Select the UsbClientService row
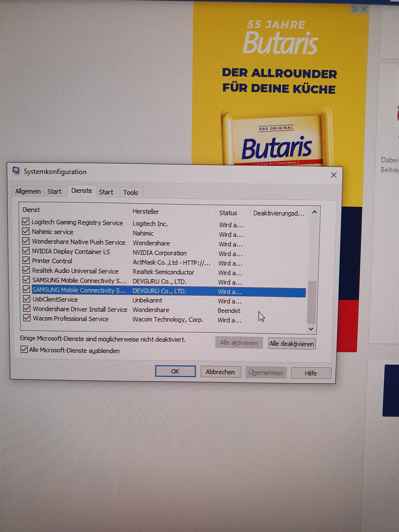 tap(55, 300)
